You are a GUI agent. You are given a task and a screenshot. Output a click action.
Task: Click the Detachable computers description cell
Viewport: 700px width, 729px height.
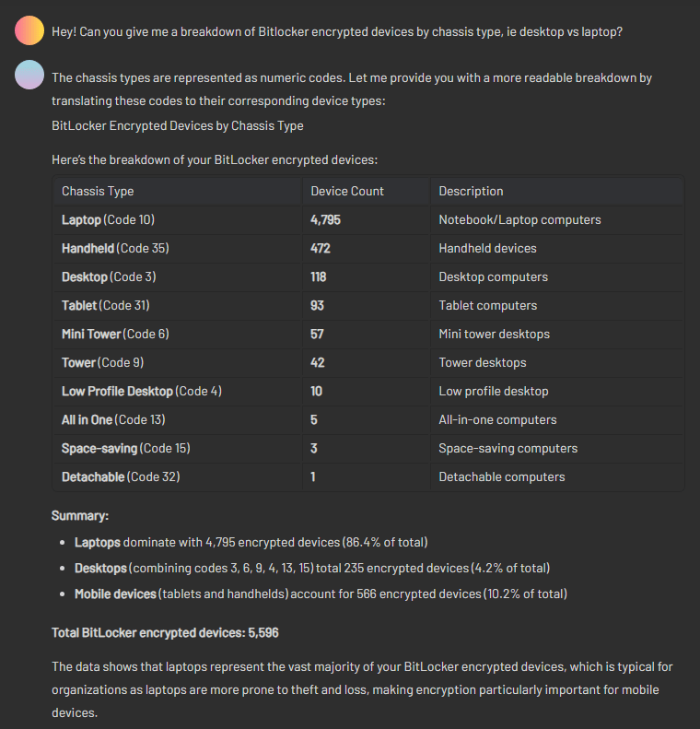click(501, 476)
